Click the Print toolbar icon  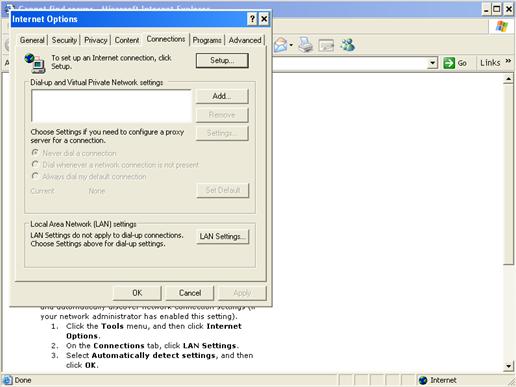(x=305, y=45)
